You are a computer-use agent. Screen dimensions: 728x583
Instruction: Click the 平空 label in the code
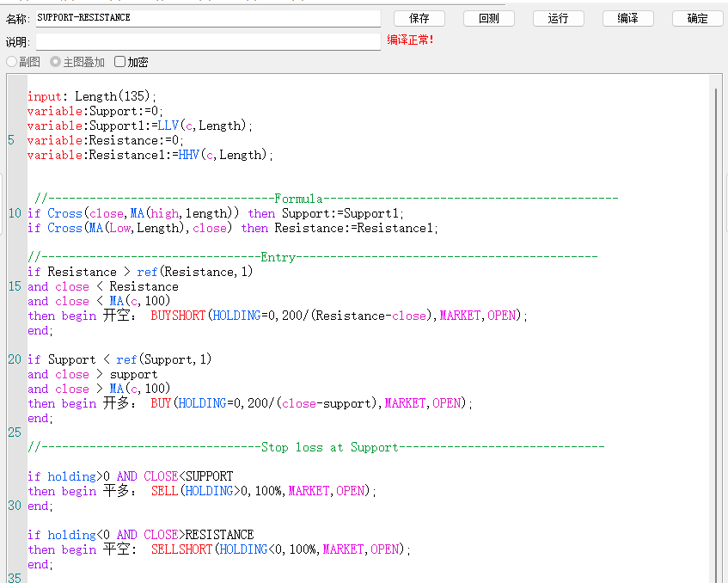click(116, 549)
